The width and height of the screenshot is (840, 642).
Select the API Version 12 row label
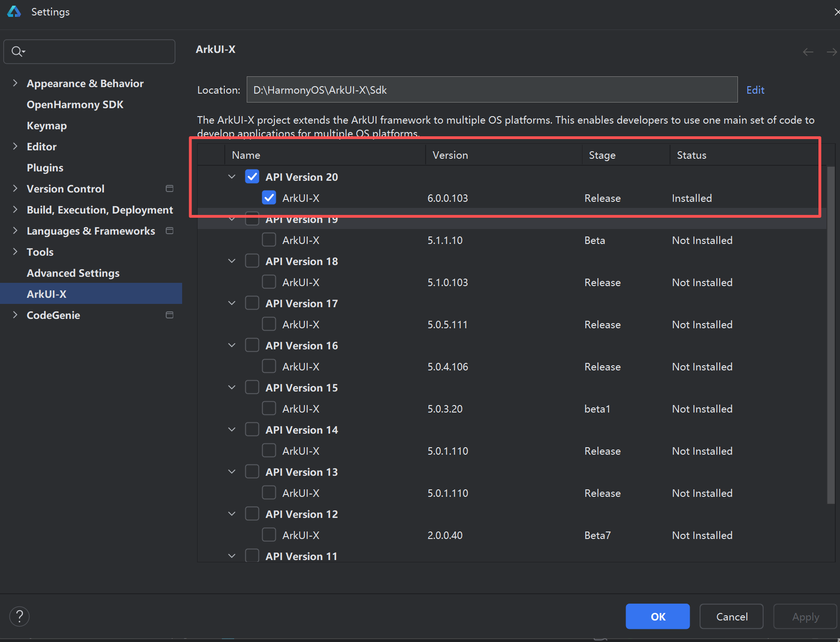(302, 514)
